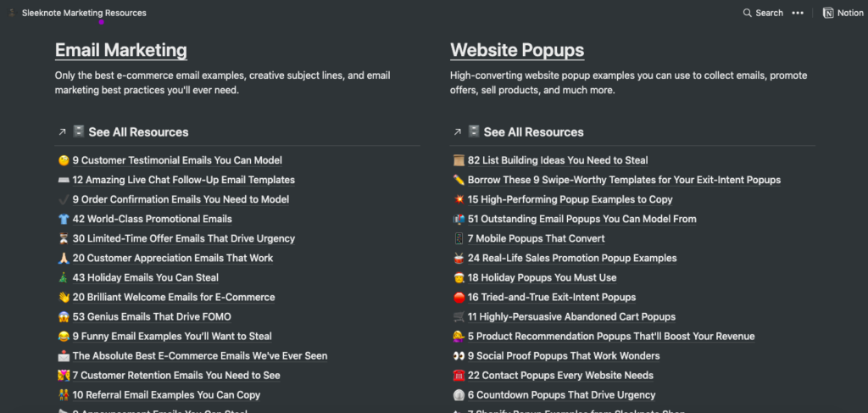The height and width of the screenshot is (413, 868).
Task: Open the Email Marketing heading link
Action: [x=121, y=51]
